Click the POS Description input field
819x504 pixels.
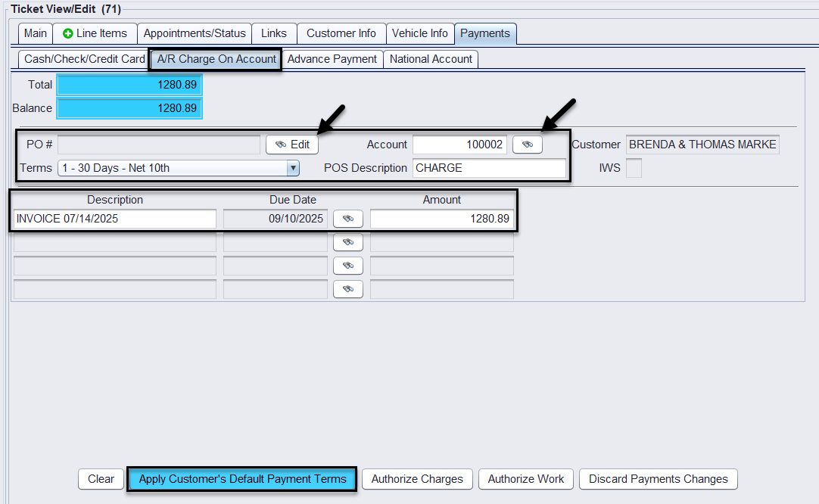click(x=489, y=168)
